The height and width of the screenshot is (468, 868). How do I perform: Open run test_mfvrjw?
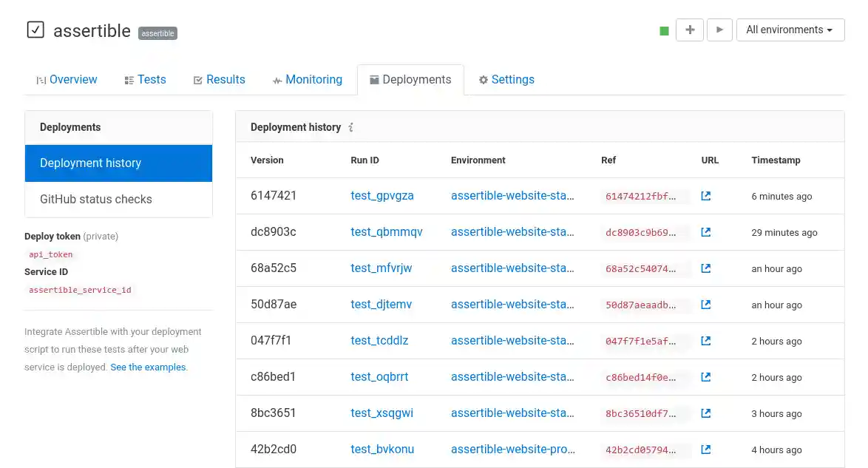(x=382, y=268)
